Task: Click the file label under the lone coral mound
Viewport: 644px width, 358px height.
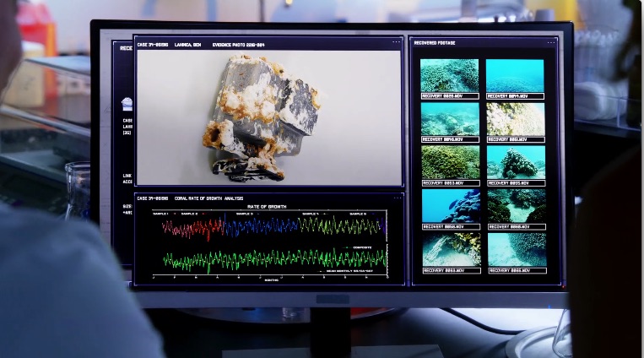Action: [x=517, y=183]
